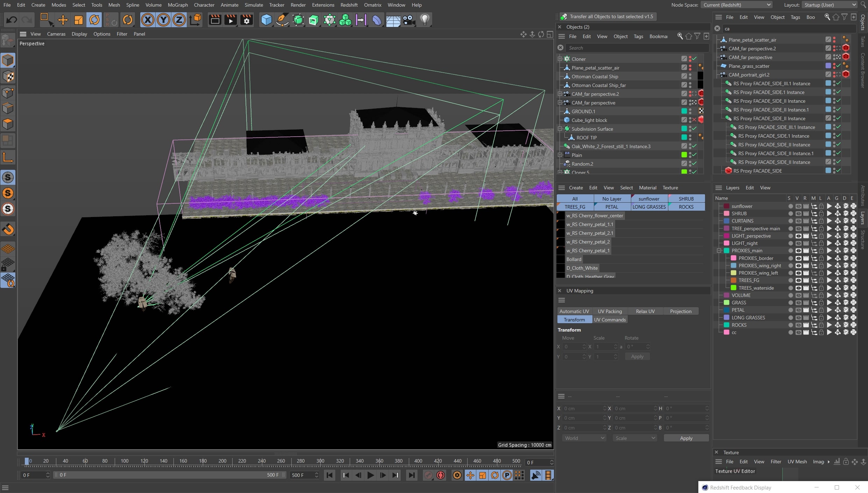
Task: Open the Relax UV tab
Action: tap(645, 311)
